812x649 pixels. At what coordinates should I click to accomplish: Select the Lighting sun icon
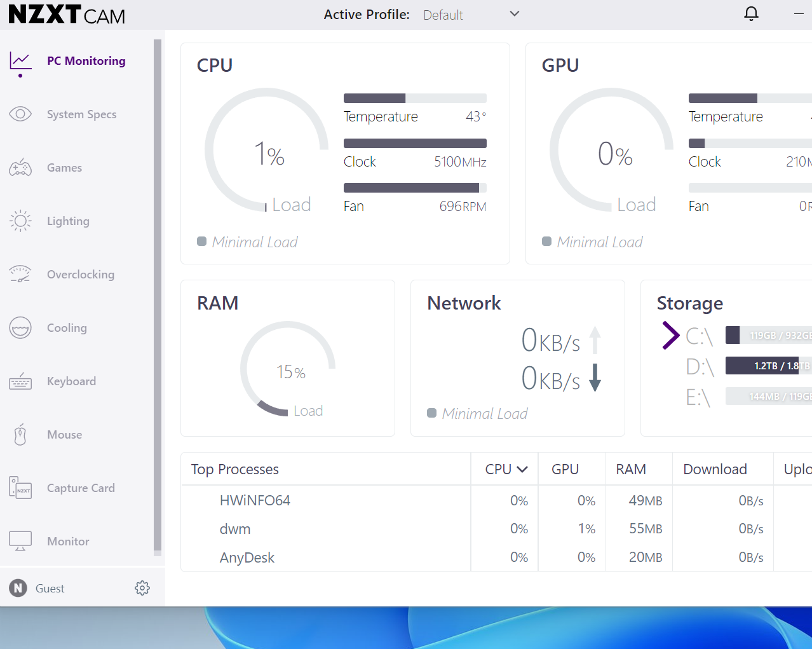click(x=20, y=221)
